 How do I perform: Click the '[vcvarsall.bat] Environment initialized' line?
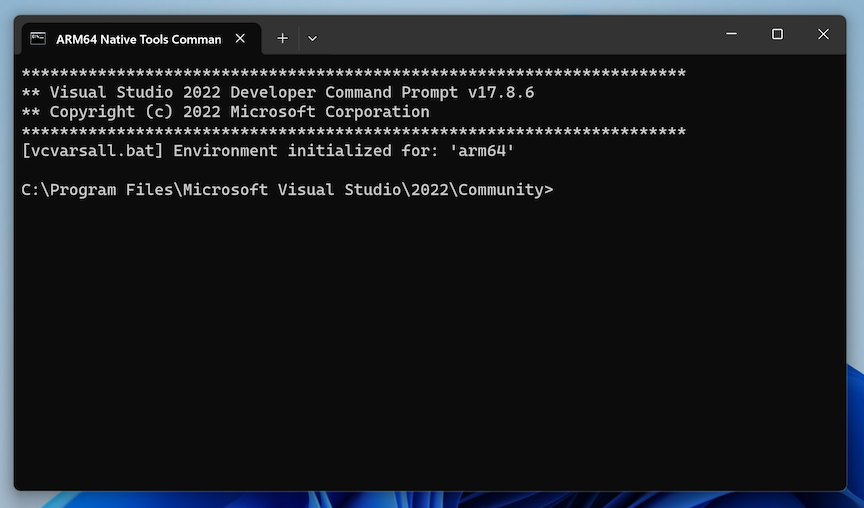[268, 151]
